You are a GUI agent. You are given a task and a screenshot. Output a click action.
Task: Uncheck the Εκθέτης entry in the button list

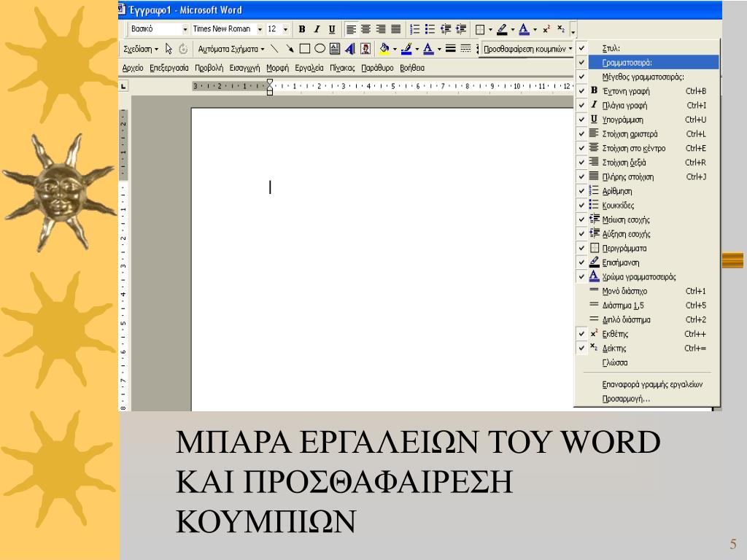point(647,334)
